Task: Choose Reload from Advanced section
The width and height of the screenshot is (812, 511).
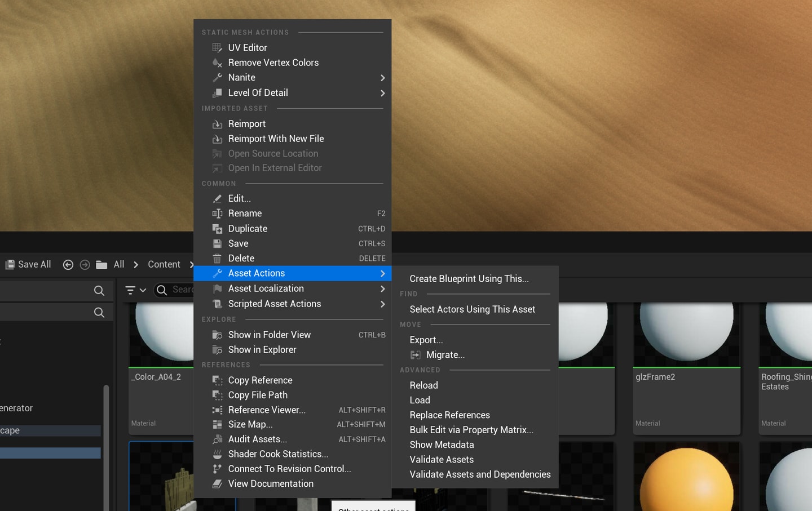Action: coord(423,385)
